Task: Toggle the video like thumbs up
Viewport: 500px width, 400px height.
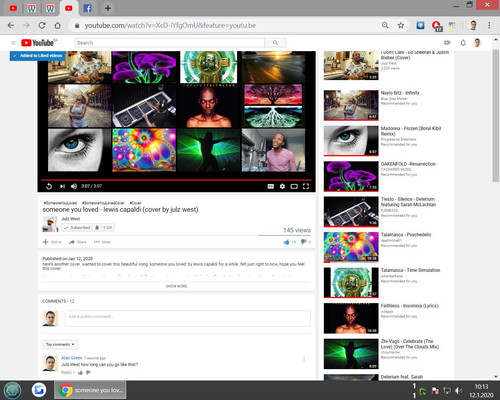Action: 286,242
